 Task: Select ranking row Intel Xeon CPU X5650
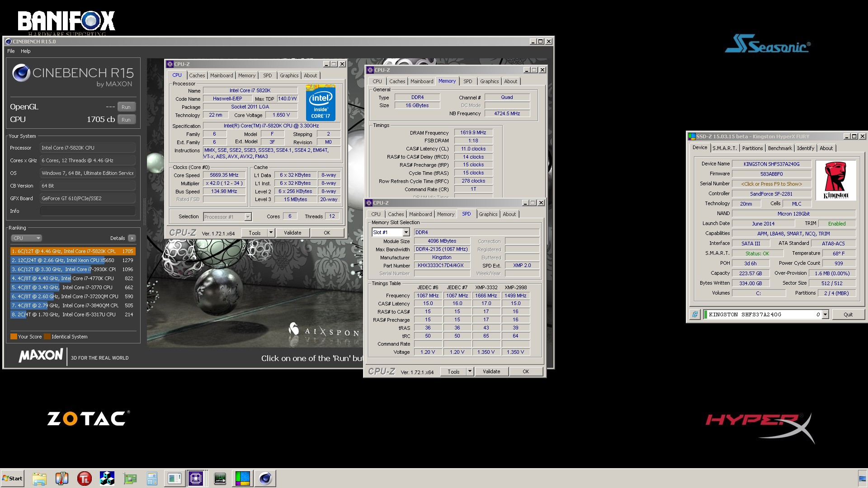click(73, 260)
